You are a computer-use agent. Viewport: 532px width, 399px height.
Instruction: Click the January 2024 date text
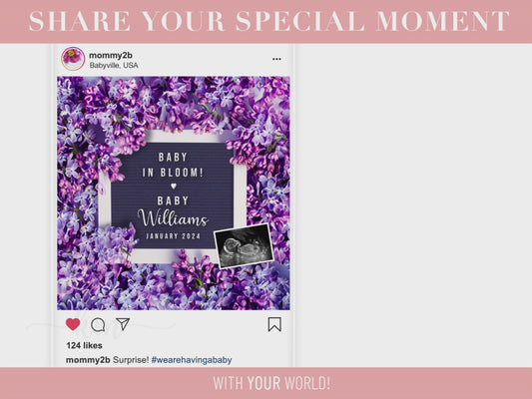[x=173, y=236]
